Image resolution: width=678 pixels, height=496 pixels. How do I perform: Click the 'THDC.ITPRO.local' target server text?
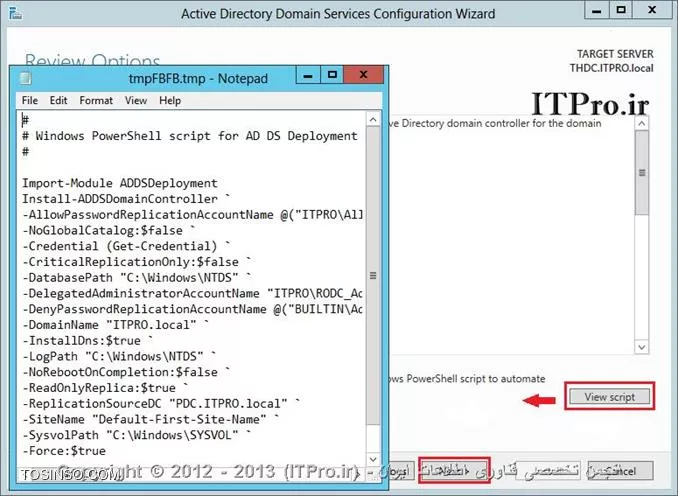point(611,68)
